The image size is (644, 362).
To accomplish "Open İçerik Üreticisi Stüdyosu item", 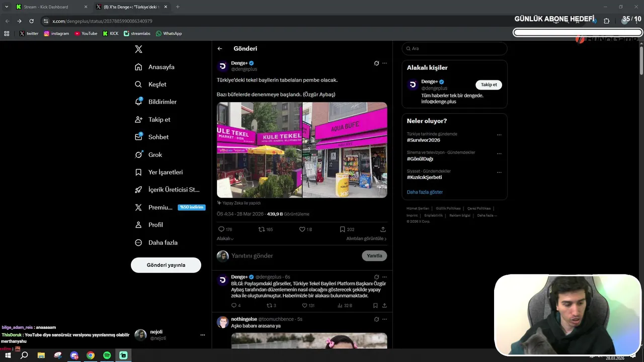I will (x=168, y=190).
